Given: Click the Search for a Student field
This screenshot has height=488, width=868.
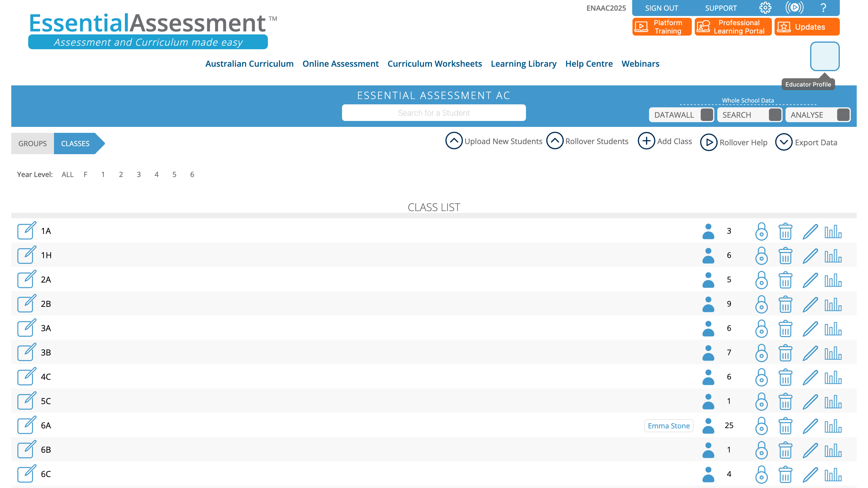Looking at the screenshot, I should (x=434, y=113).
